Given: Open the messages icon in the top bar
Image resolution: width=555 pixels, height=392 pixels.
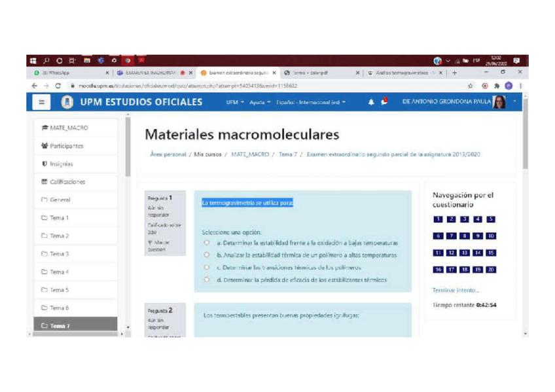Looking at the screenshot, I should (x=384, y=101).
